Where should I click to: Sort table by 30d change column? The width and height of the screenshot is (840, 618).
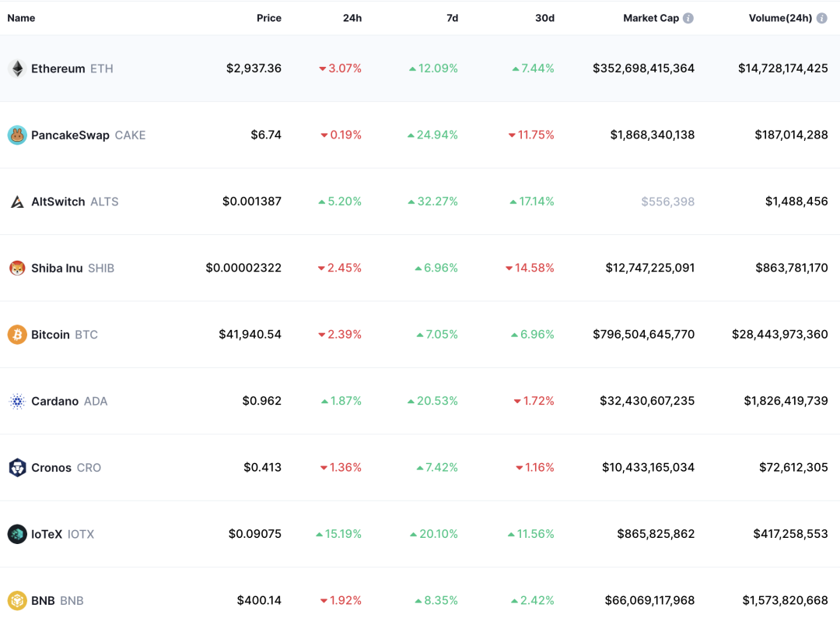point(544,18)
